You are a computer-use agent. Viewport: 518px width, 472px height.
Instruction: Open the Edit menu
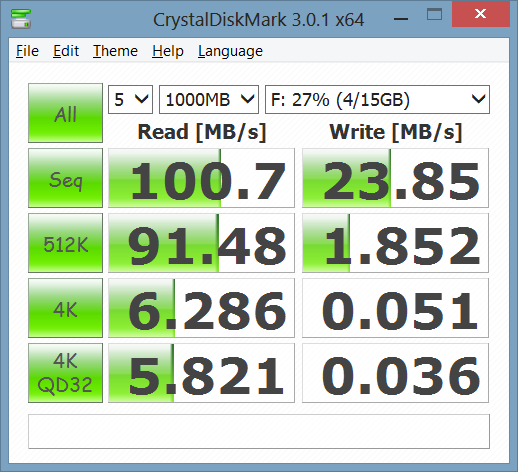coord(66,51)
